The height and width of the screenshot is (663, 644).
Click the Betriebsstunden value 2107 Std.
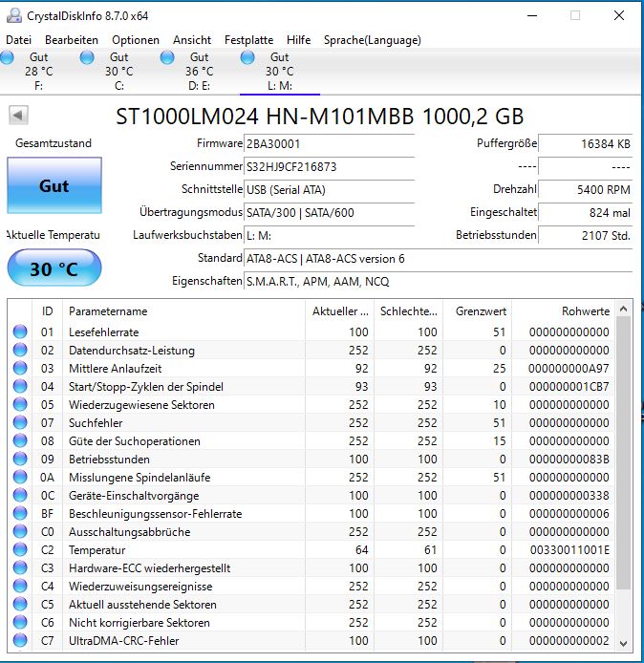point(586,235)
